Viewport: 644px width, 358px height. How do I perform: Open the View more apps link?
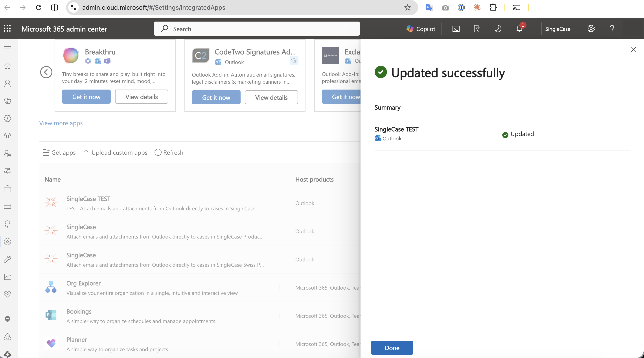tap(61, 123)
